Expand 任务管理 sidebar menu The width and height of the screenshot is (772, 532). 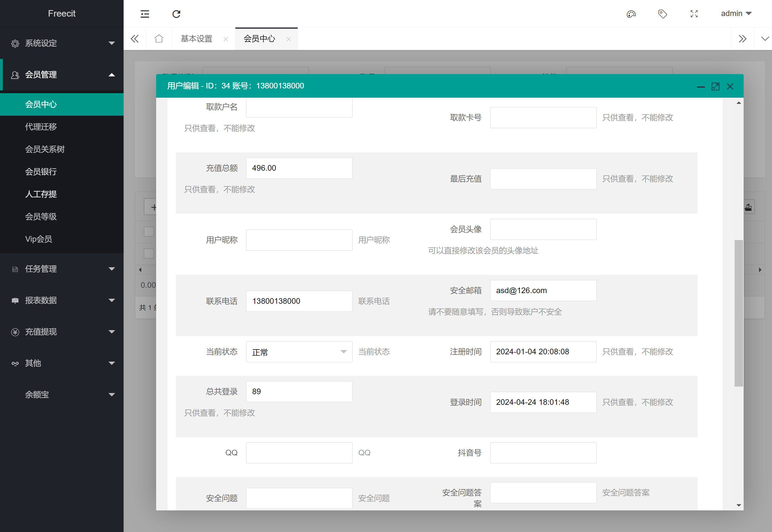[x=62, y=269]
